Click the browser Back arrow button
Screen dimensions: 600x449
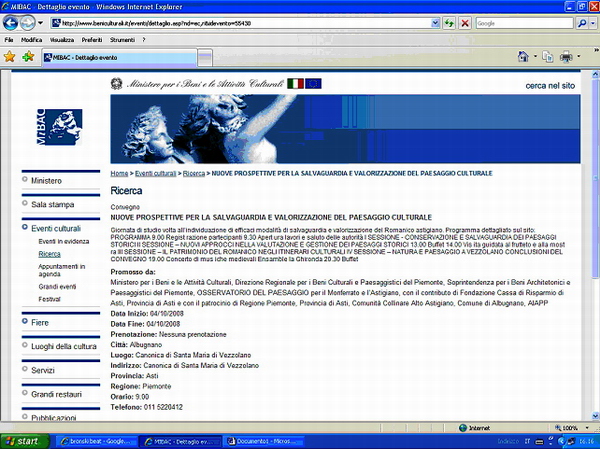pyautogui.click(x=10, y=23)
